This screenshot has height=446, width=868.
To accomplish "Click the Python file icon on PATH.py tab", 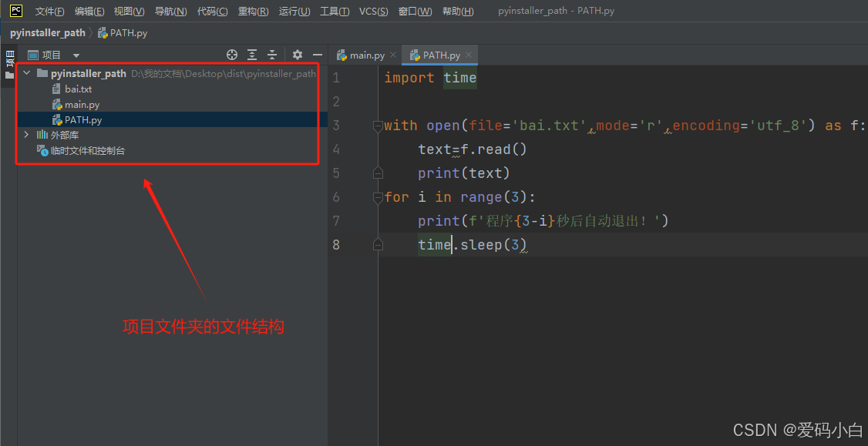I will click(x=415, y=55).
